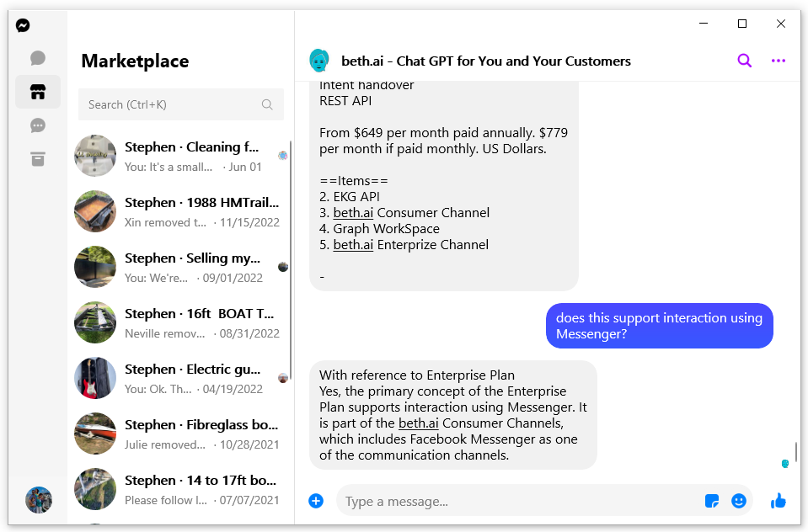
Task: Open Stephen · Electric gu... conversation
Action: pos(179,379)
